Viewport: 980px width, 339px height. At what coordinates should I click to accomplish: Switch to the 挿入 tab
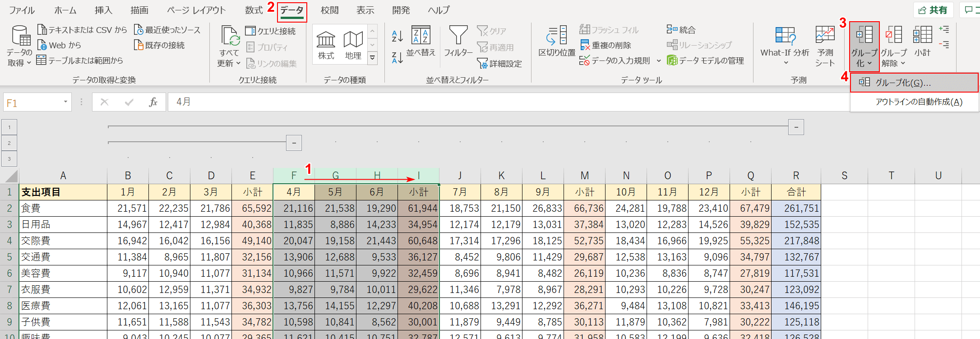click(104, 10)
